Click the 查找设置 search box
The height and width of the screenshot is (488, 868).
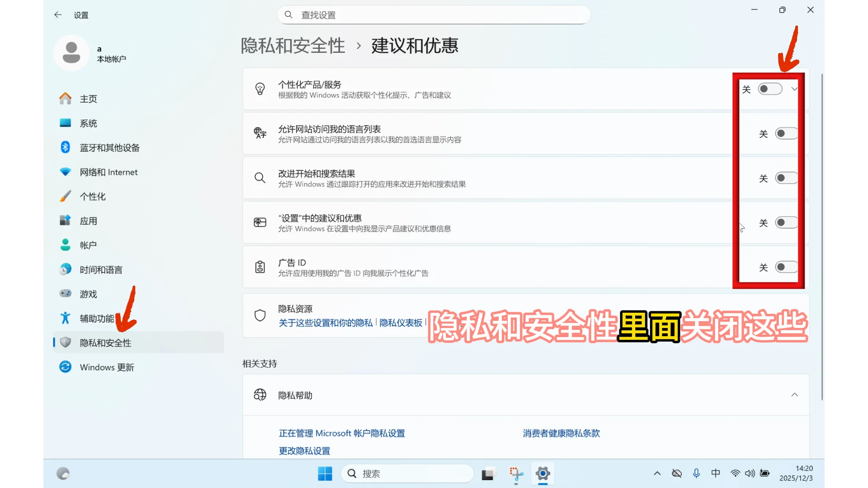click(434, 14)
